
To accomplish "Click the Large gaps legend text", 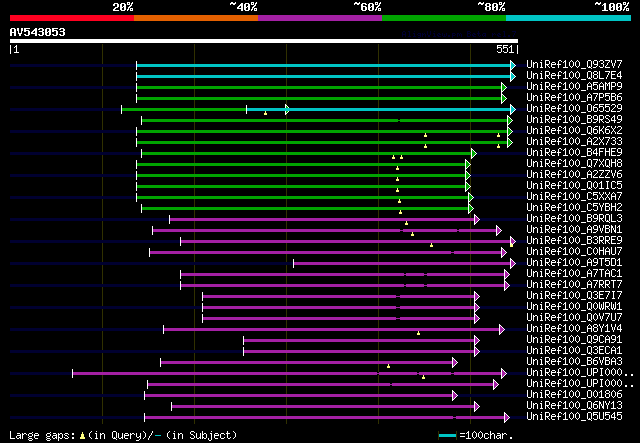I will pyautogui.click(x=123, y=436).
